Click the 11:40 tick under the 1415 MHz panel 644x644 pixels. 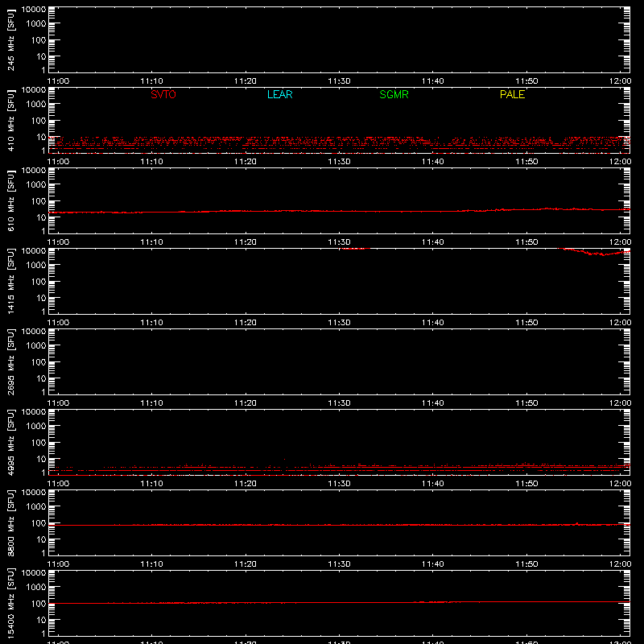pos(433,323)
